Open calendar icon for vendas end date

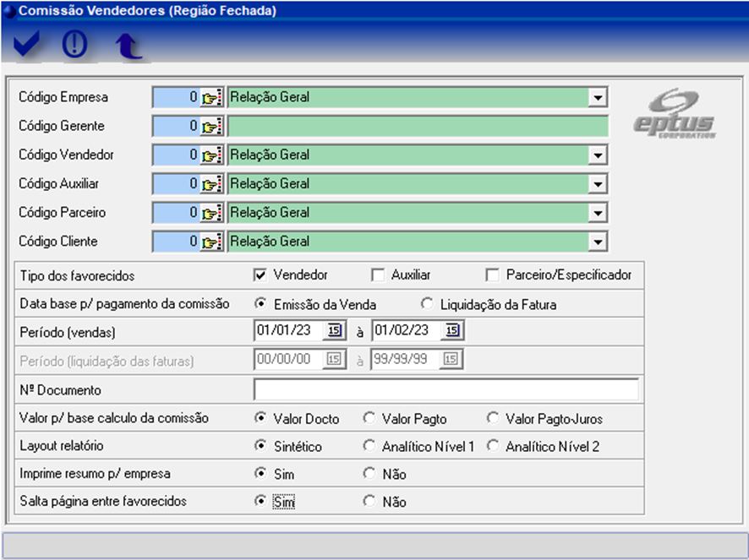(x=452, y=331)
